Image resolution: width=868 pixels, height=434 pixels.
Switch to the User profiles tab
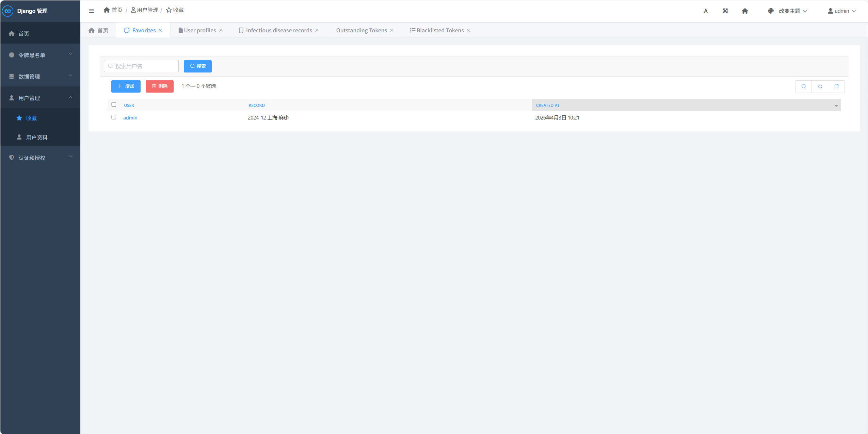pyautogui.click(x=199, y=30)
